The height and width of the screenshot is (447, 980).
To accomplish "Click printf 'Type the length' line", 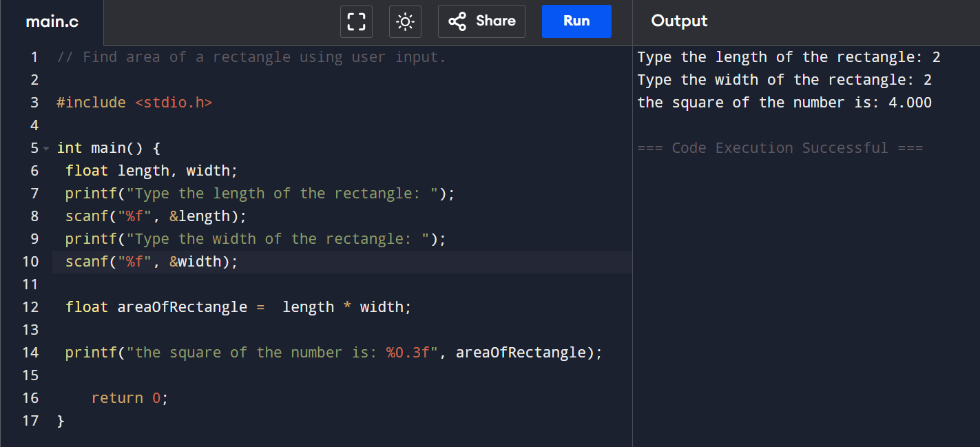I will (260, 194).
